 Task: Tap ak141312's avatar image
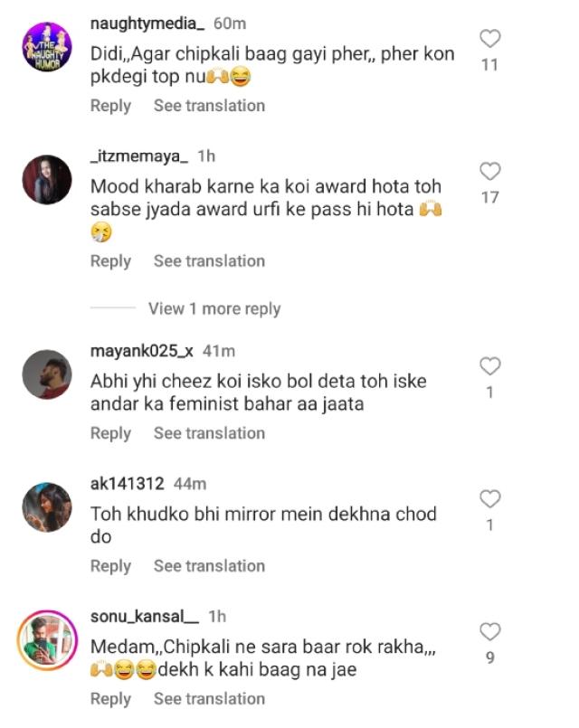[46, 506]
